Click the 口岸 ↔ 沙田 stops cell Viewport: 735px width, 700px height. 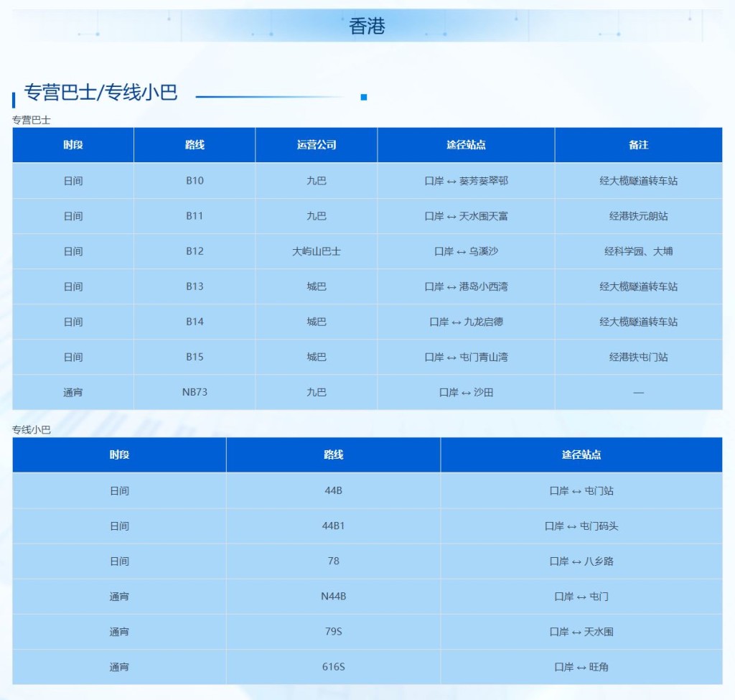pyautogui.click(x=466, y=392)
